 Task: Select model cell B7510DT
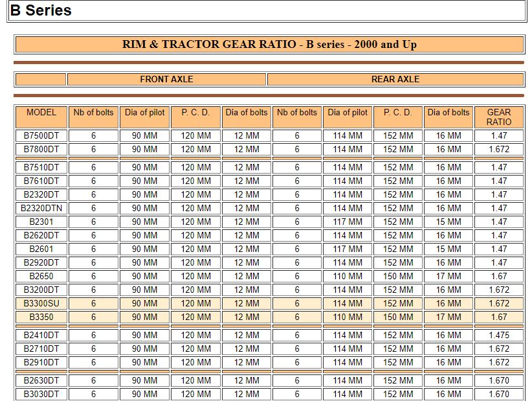(41, 167)
